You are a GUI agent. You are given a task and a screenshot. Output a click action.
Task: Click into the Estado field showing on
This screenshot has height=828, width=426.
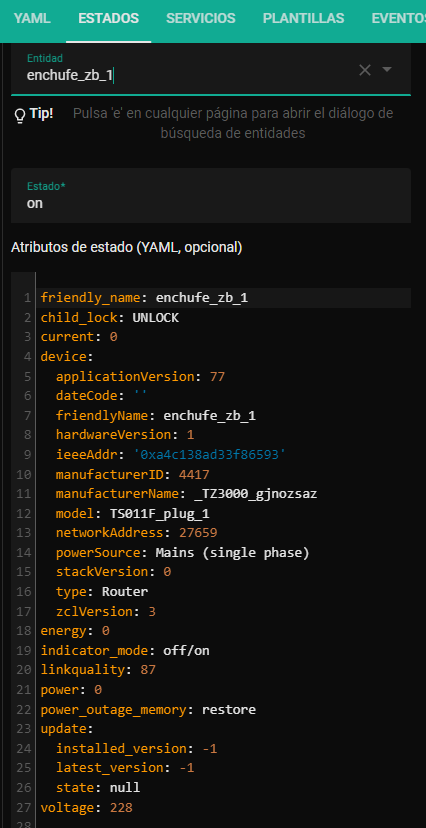211,195
